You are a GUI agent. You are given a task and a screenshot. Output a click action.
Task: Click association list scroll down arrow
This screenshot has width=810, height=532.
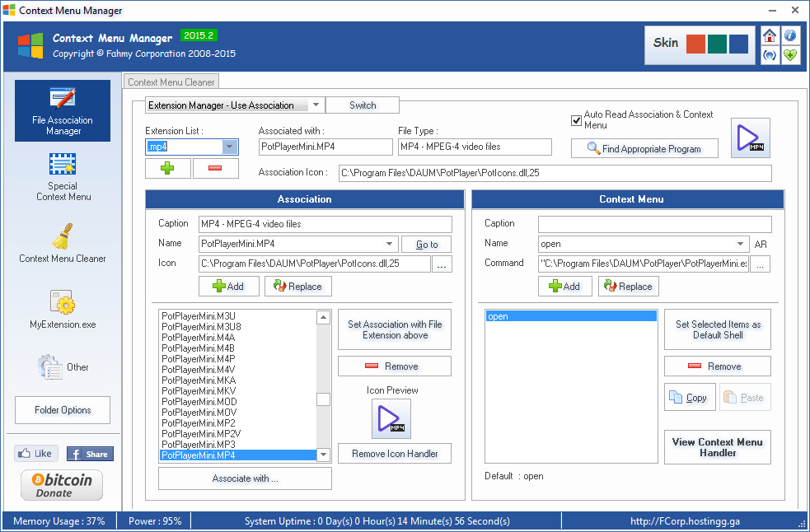323,455
